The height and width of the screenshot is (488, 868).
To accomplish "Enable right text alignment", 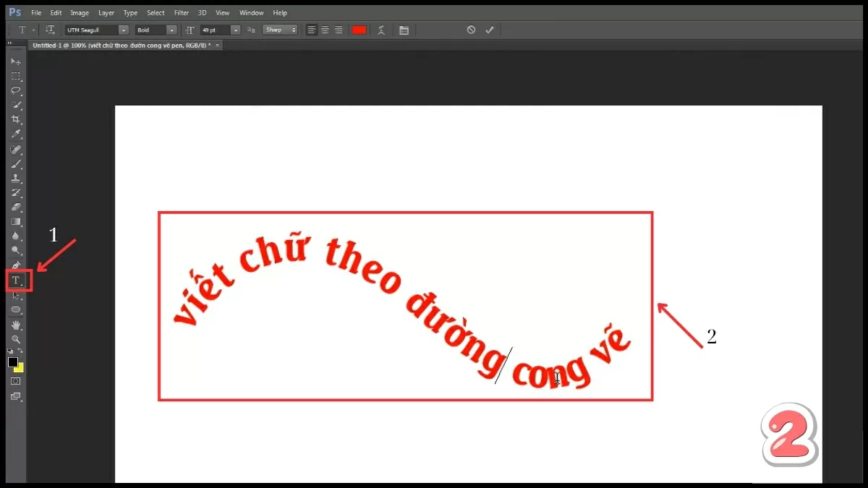I will (339, 30).
